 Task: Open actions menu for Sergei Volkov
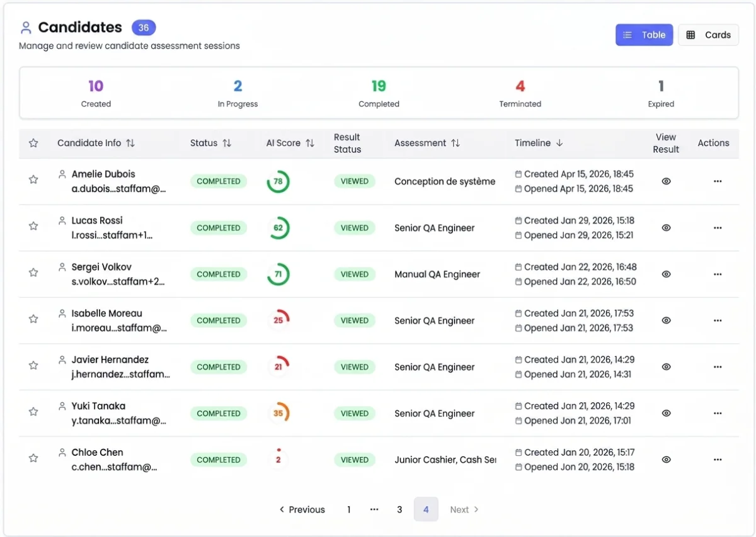point(718,274)
